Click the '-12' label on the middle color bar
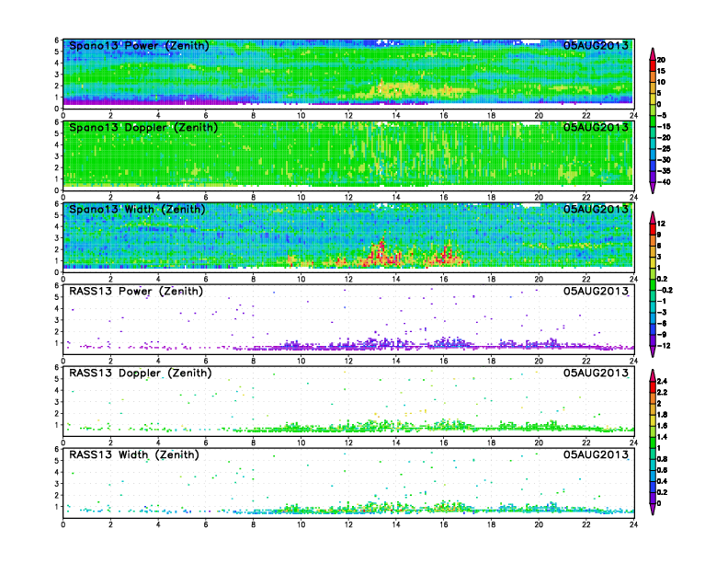This screenshot has height=563, width=728. (x=664, y=346)
